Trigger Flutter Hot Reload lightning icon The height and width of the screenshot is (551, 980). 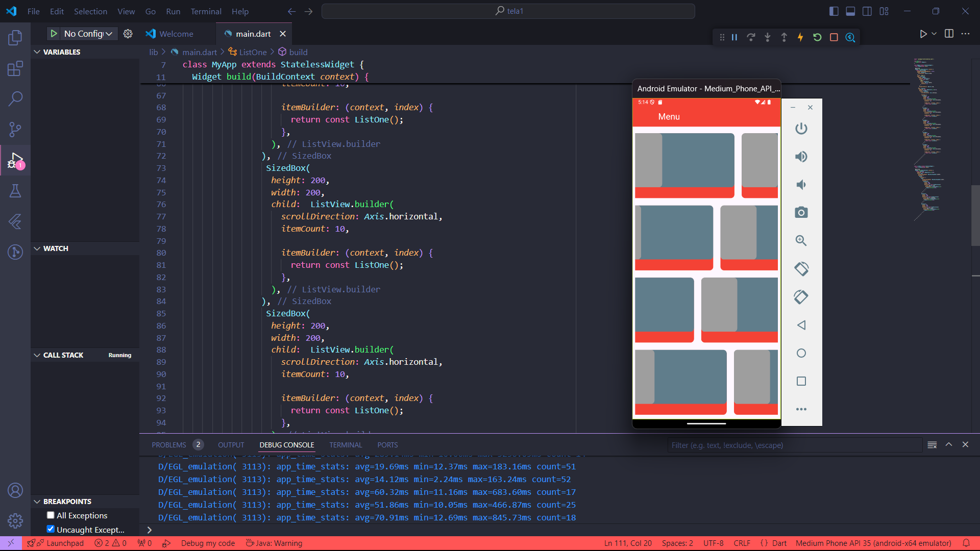[800, 37]
